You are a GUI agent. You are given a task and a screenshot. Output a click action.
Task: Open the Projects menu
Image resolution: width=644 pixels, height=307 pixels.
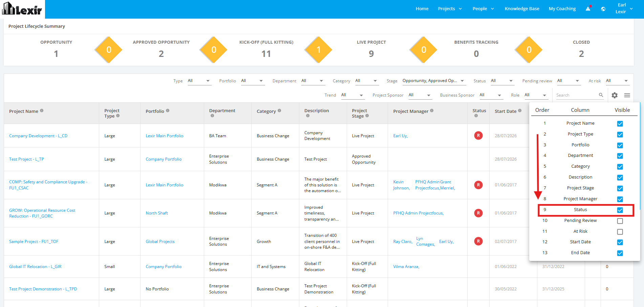tap(450, 9)
